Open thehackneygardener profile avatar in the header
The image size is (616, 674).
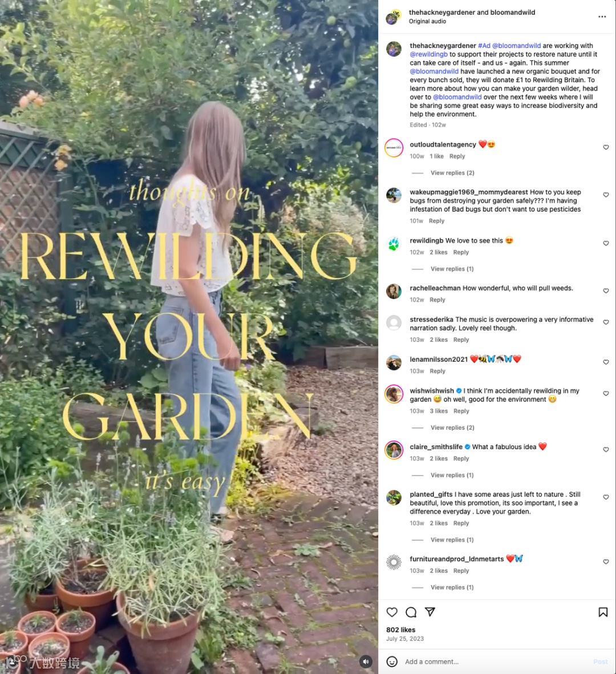[392, 17]
